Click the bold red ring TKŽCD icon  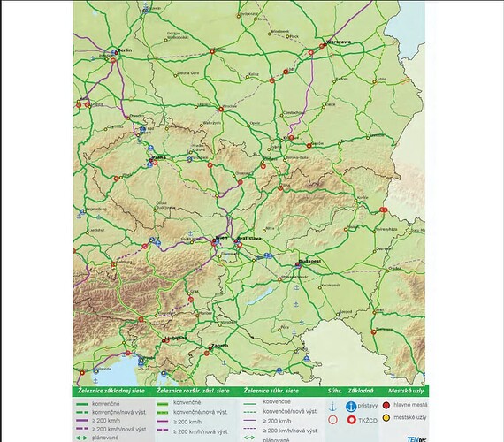point(351,420)
